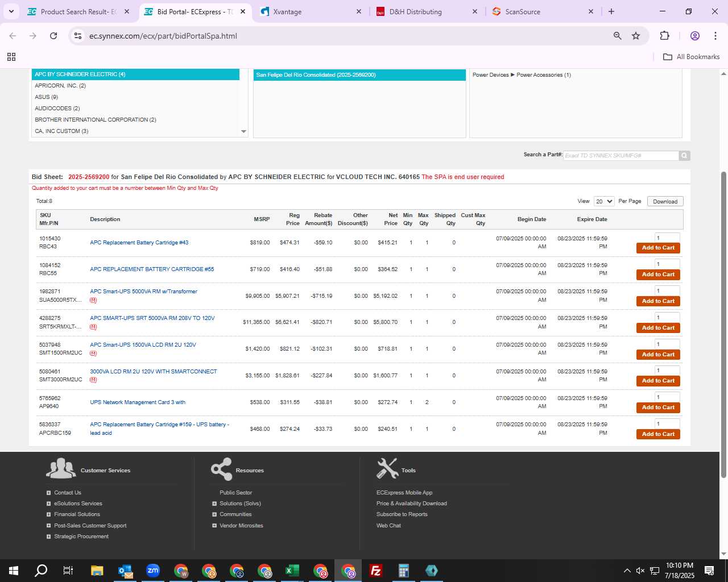This screenshot has height=582, width=728.
Task: Expand the Contact Us plus marker
Action: pyautogui.click(x=49, y=493)
